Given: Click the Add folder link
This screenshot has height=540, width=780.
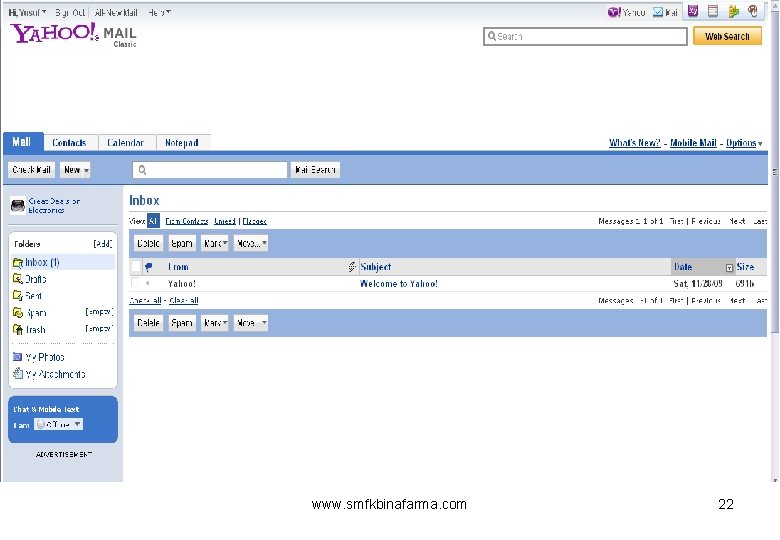Looking at the screenshot, I should point(102,244).
